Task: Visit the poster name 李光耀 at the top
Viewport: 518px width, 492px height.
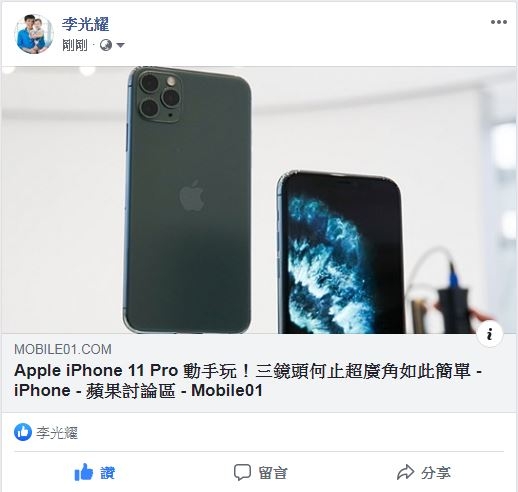Action: coord(85,24)
